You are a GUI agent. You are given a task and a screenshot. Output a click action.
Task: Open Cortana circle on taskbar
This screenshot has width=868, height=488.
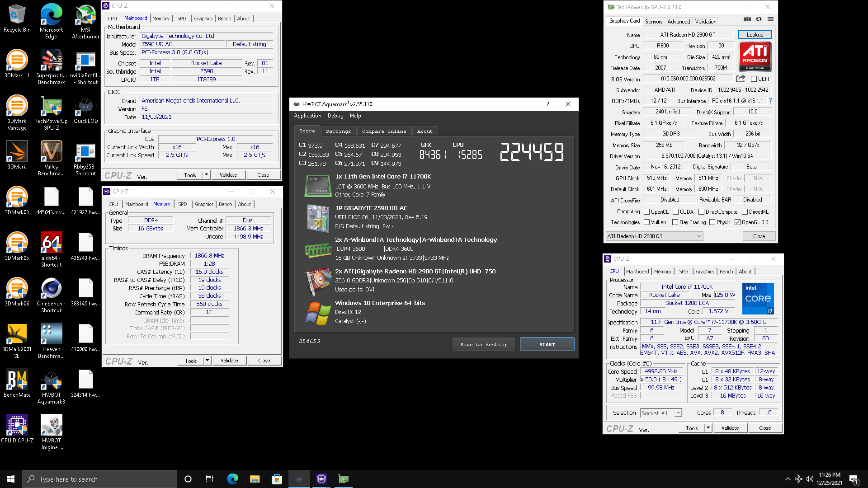point(188,479)
